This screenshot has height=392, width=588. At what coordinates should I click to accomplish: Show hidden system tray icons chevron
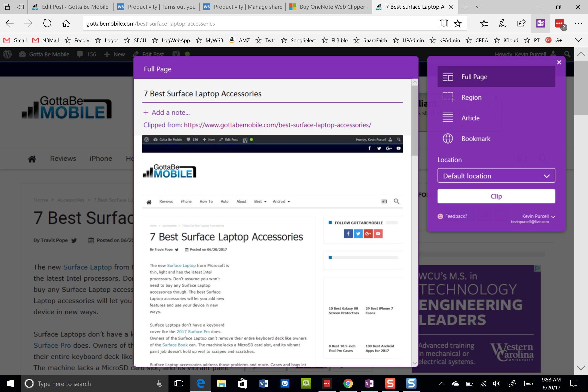[441, 383]
